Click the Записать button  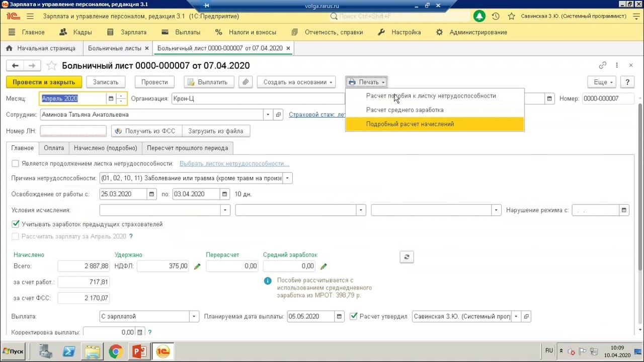pyautogui.click(x=106, y=82)
